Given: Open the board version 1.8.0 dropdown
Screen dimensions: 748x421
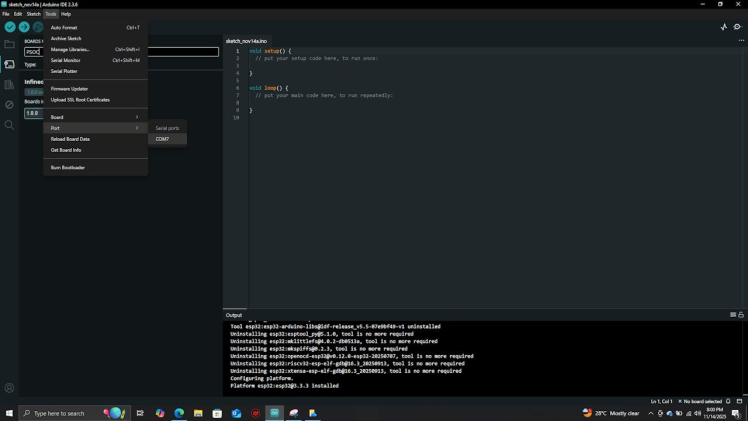Looking at the screenshot, I should point(33,113).
